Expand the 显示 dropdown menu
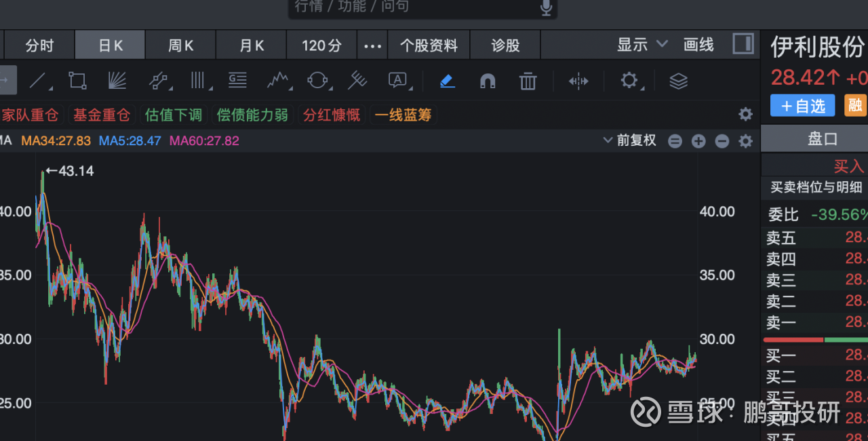 642,45
